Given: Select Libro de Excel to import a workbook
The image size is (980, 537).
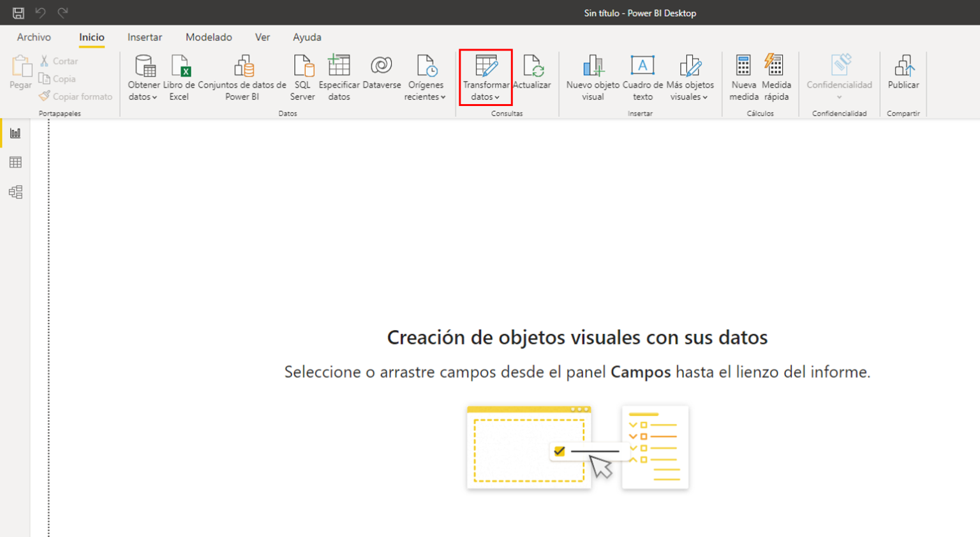Looking at the screenshot, I should coord(179,77).
